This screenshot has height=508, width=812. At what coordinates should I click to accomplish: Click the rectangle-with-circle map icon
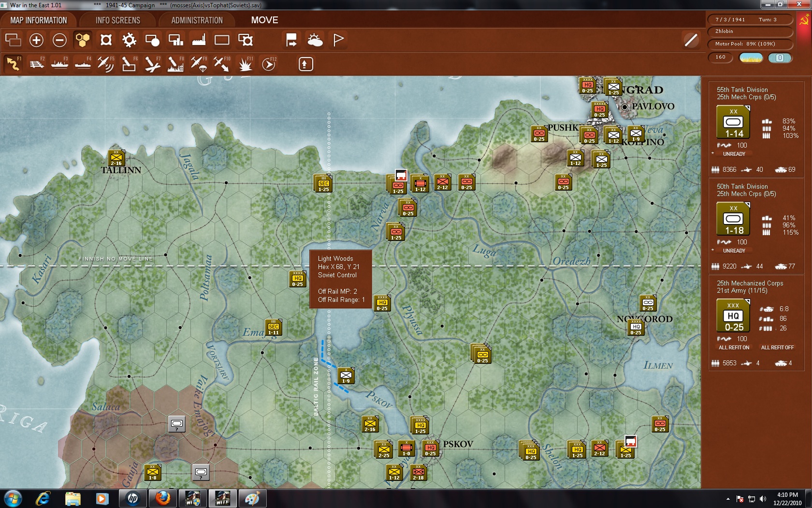(x=152, y=40)
